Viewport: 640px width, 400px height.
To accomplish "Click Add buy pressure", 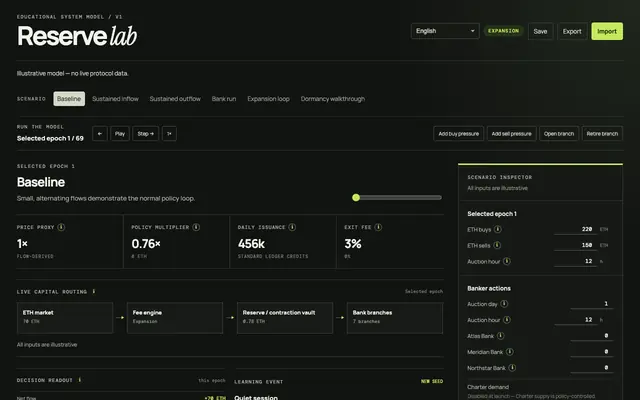I will (458, 133).
